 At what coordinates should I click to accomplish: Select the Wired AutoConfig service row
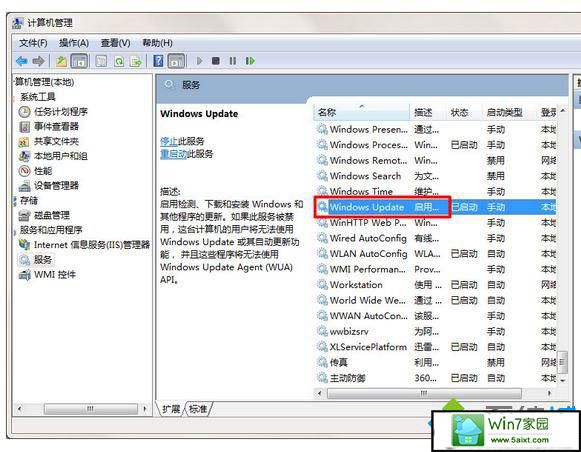pos(436,238)
